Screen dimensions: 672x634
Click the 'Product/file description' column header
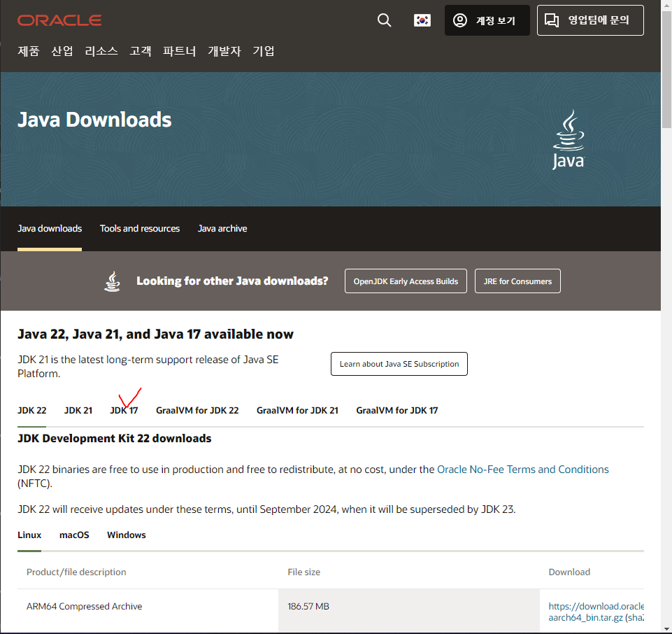pos(76,572)
